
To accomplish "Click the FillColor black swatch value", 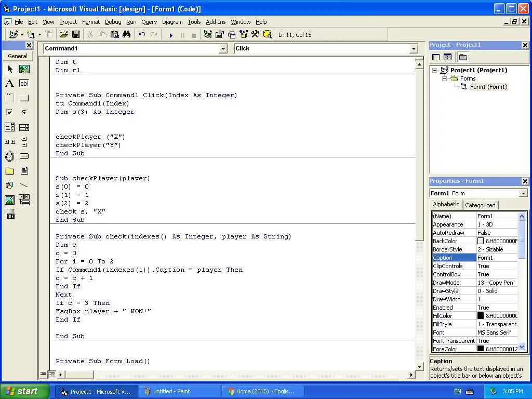I will [x=481, y=315].
